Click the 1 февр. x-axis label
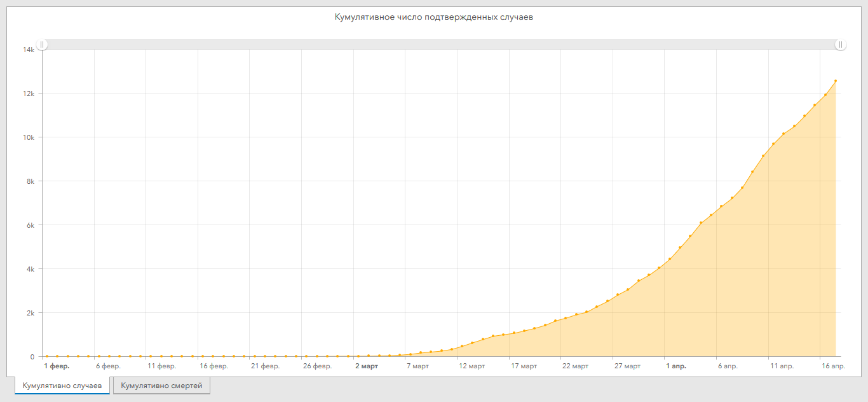Viewport: 868px width, 402px height. [57, 366]
